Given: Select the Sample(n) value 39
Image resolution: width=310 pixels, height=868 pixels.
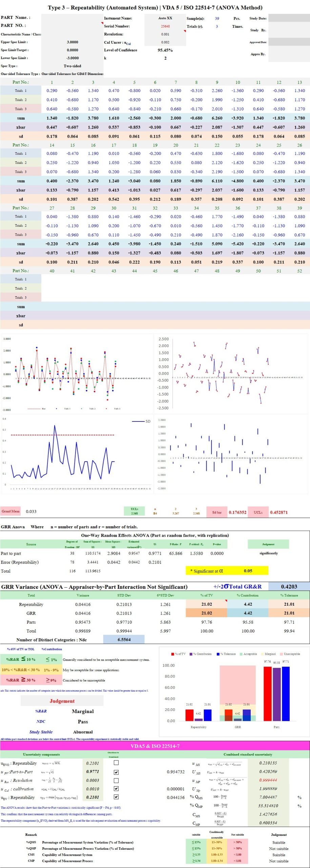Looking at the screenshot, I should click(217, 18).
